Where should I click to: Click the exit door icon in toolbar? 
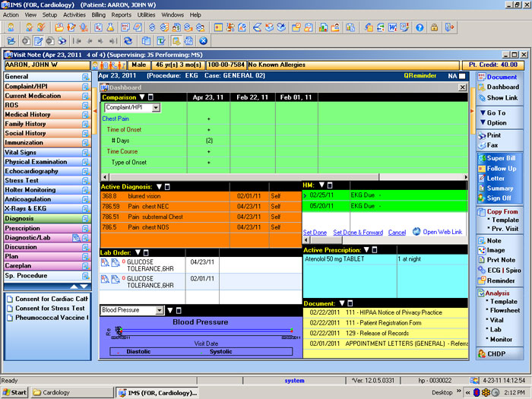click(x=450, y=27)
